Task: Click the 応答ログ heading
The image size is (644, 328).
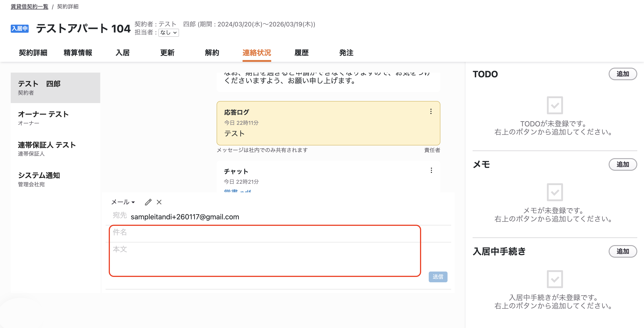Action: (x=237, y=112)
